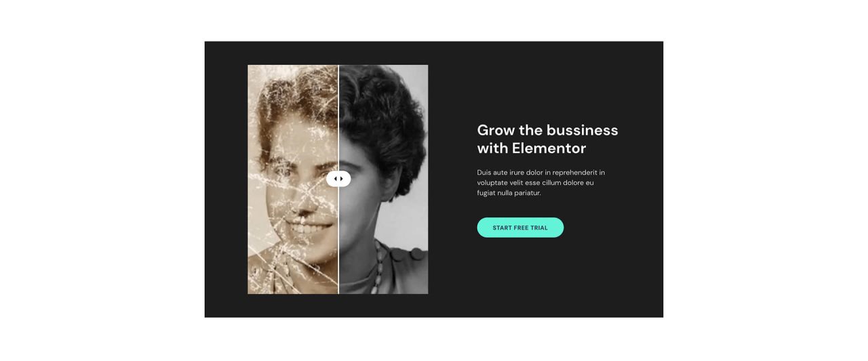Click the right arrow on comparison handle
868x361 pixels.
tap(342, 179)
